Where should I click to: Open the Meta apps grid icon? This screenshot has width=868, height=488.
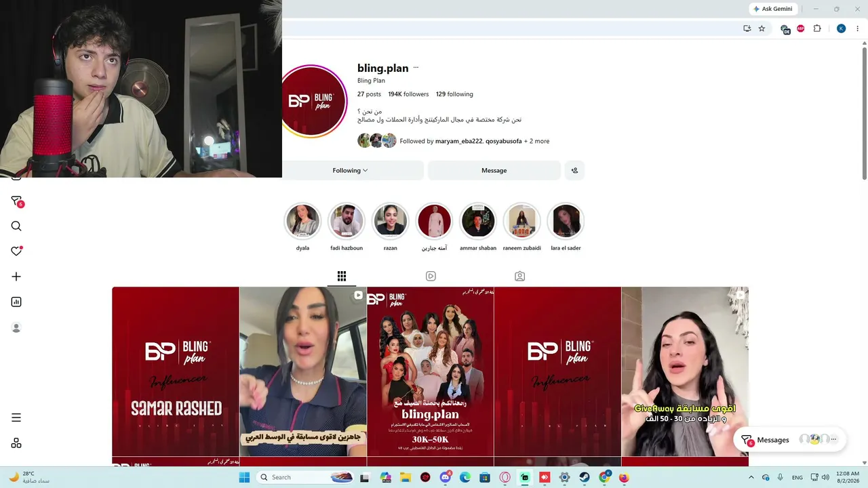coord(16,443)
